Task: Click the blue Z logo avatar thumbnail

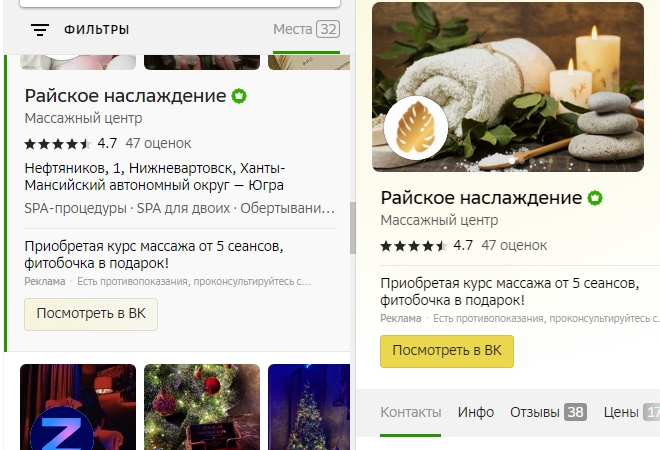Action: 62,429
